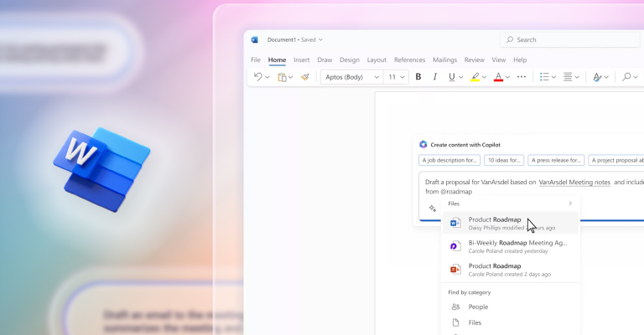Viewport: 644px width, 335px height.
Task: Click the Undo icon
Action: click(258, 77)
